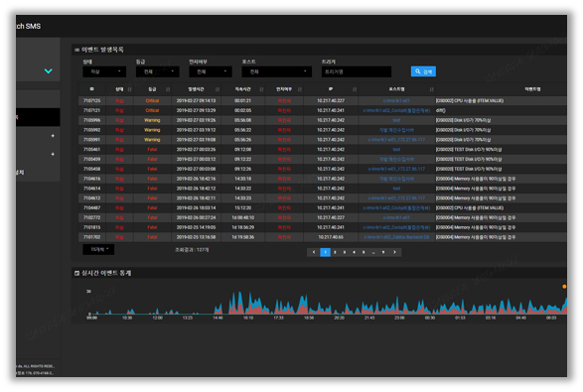Open host link in event row 7107125
Screen dimensions: 583x392
(396, 100)
